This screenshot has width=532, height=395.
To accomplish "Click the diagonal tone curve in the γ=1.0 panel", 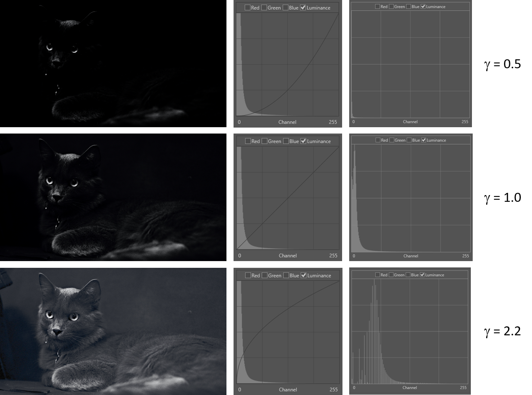I will 287,198.
